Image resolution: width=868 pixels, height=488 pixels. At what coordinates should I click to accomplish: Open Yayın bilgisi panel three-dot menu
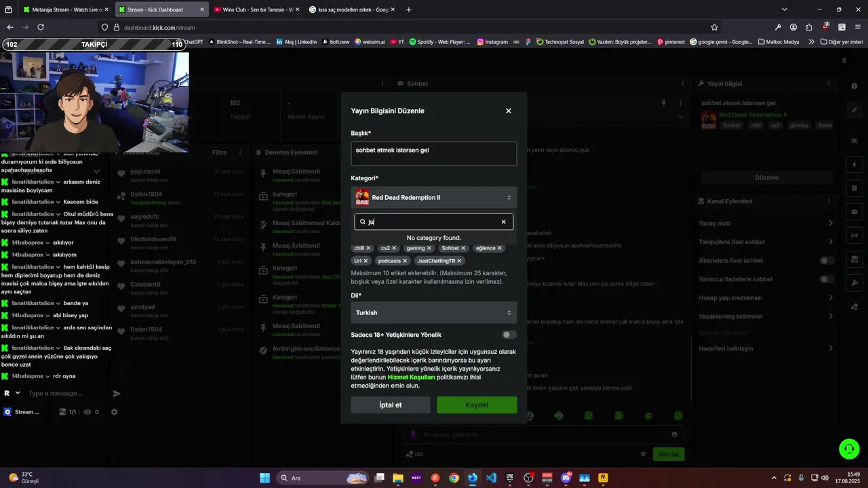tap(828, 83)
